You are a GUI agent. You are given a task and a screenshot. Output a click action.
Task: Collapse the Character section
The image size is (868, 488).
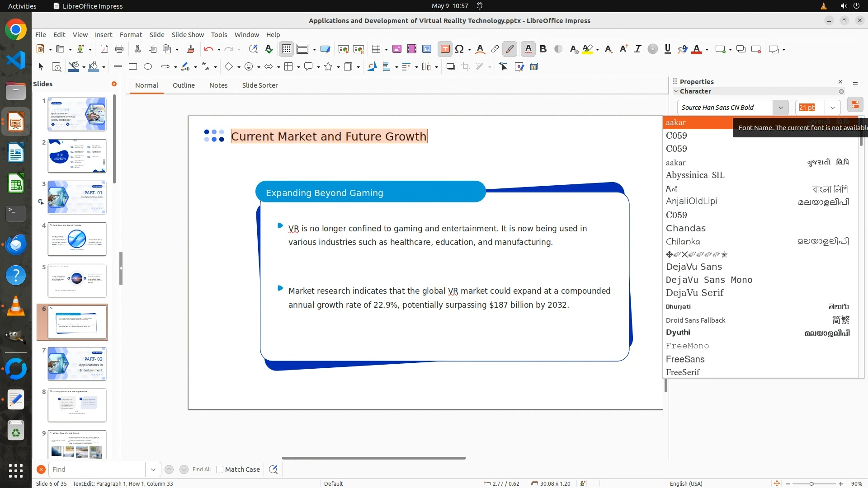[x=676, y=91]
